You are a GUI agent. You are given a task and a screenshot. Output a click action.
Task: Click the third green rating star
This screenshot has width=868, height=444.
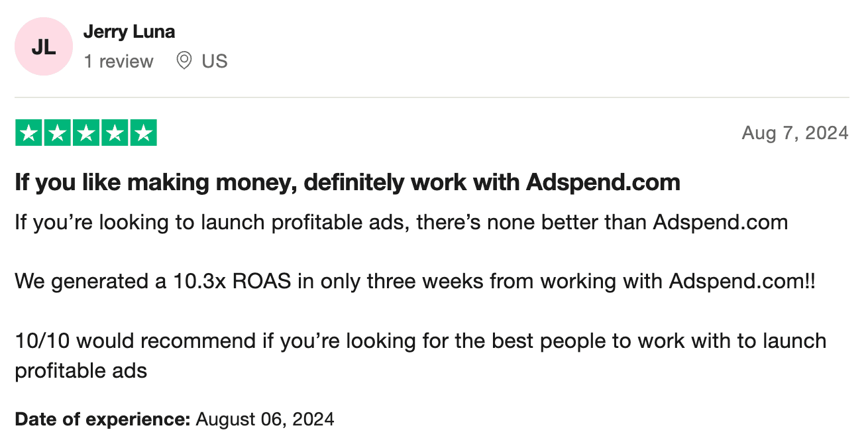click(x=85, y=133)
